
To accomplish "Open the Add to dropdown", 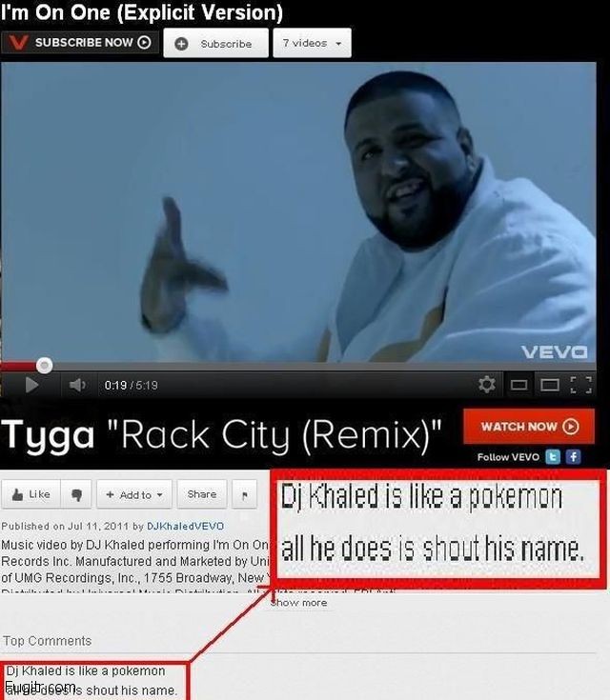I will point(134,494).
